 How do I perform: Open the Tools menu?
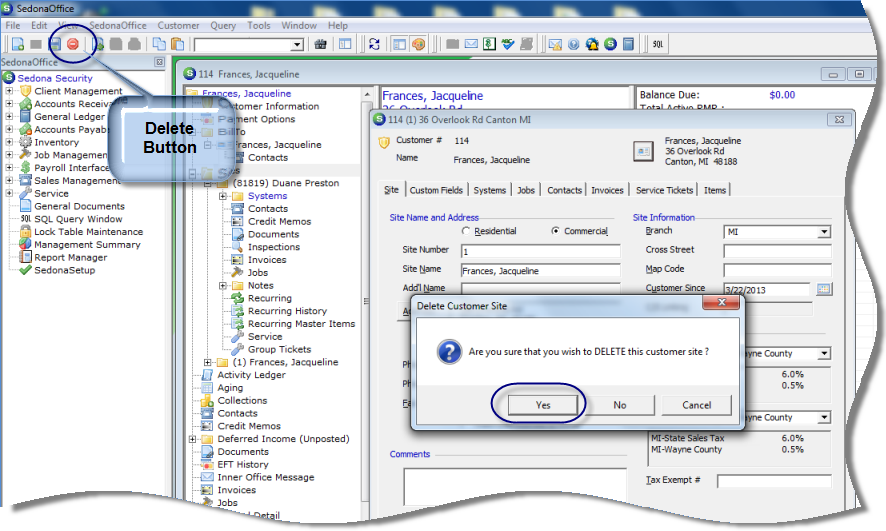(259, 25)
